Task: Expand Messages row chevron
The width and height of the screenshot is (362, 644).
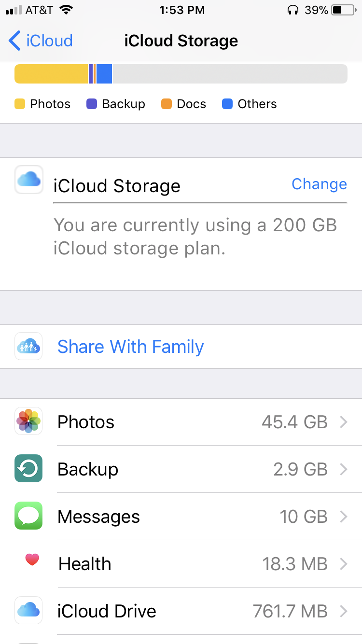Action: (x=344, y=517)
